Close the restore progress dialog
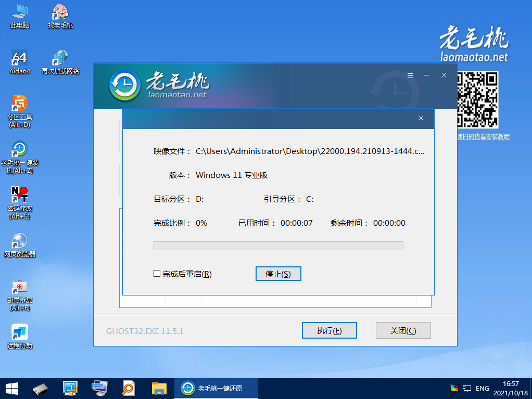Screen dimensions: 532x399 [421, 118]
